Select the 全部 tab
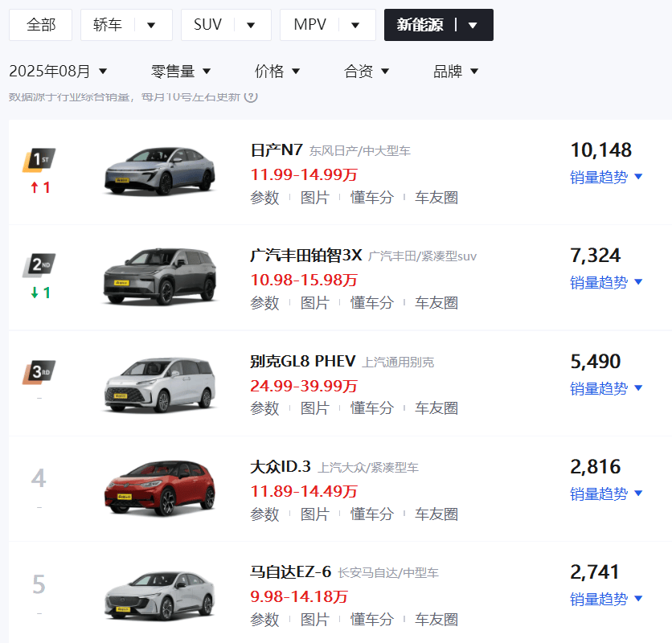The height and width of the screenshot is (643, 672). click(41, 25)
